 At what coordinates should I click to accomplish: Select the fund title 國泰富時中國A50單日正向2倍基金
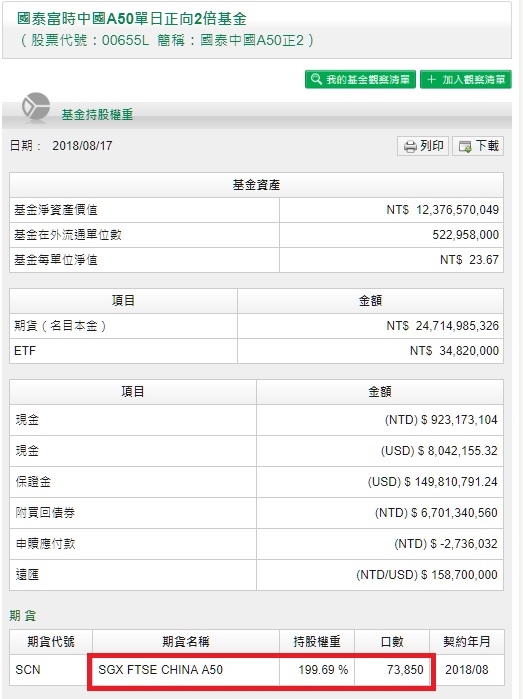[132, 19]
